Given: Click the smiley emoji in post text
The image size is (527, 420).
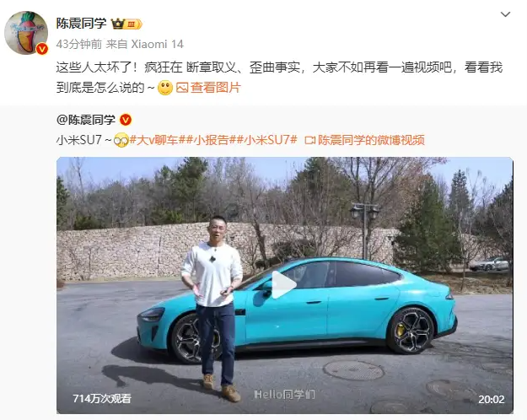Looking at the screenshot, I should pyautogui.click(x=165, y=88).
